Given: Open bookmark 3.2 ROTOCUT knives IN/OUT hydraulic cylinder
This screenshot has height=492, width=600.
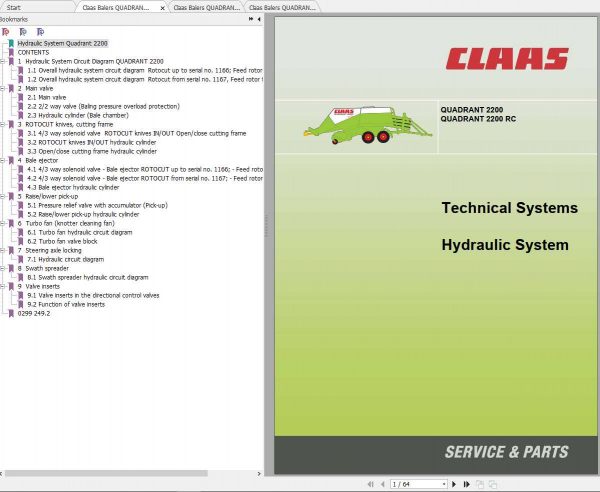Looking at the screenshot, I should [91, 142].
